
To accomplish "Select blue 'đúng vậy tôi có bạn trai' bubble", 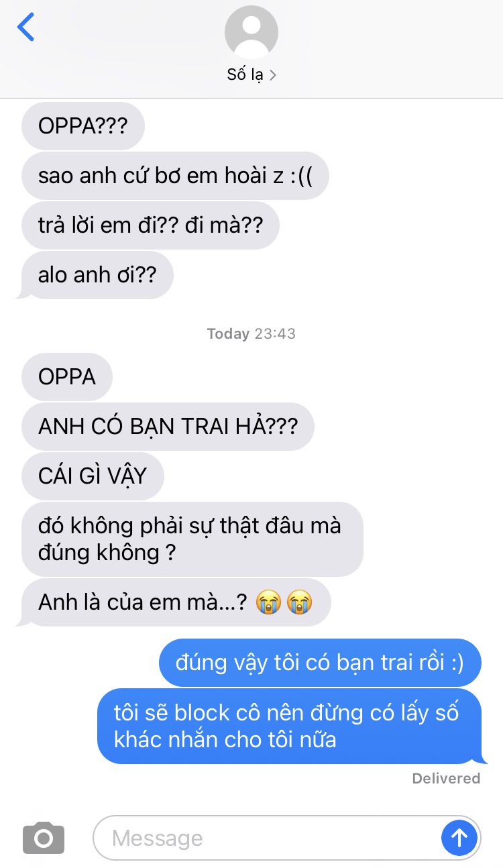I will pos(320,663).
